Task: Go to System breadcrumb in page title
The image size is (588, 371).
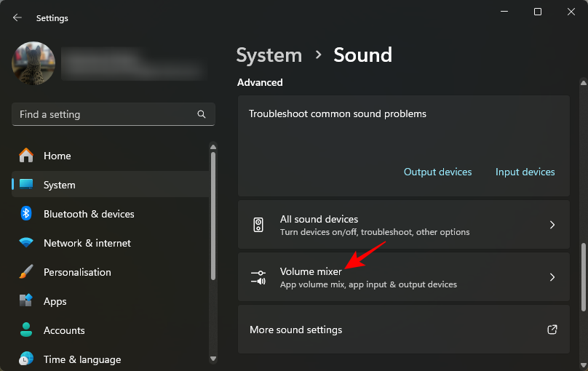Action: 269,55
